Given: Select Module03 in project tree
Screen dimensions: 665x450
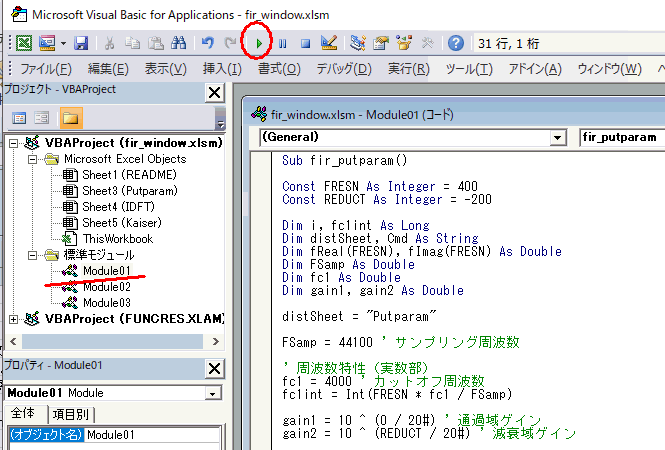Looking at the screenshot, I should coord(106,303).
